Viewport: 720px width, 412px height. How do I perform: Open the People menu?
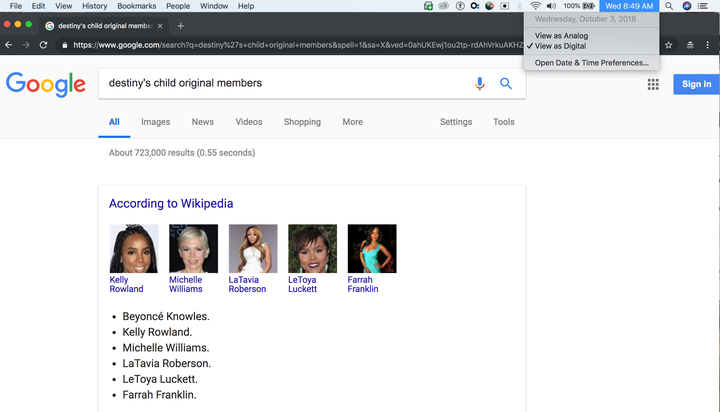pyautogui.click(x=178, y=6)
